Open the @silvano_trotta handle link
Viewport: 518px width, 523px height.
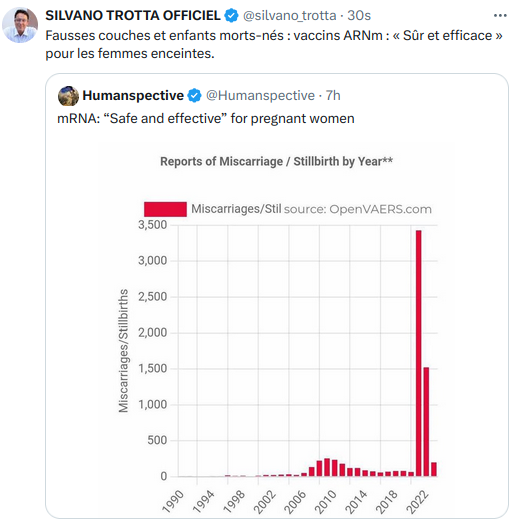(x=290, y=16)
